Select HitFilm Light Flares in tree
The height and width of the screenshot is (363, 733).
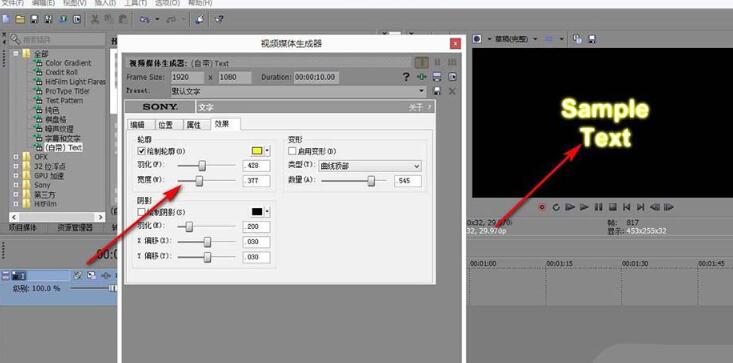point(75,82)
